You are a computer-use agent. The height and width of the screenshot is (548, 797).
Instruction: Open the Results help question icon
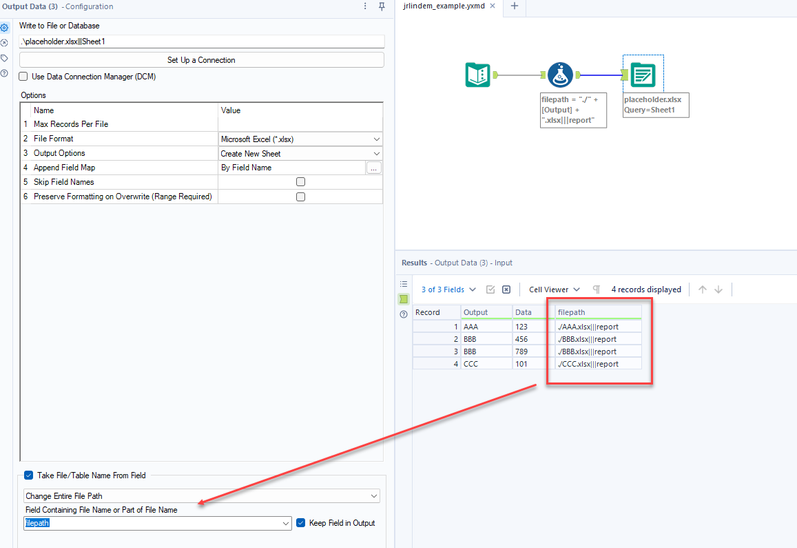coord(404,314)
